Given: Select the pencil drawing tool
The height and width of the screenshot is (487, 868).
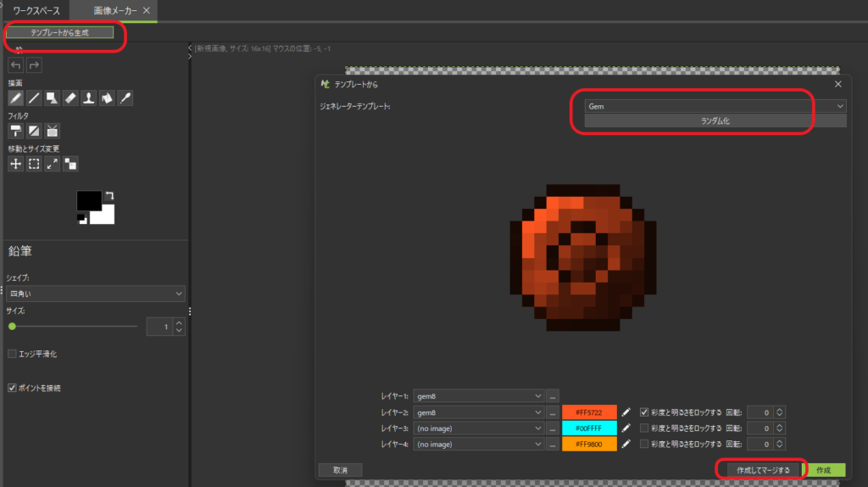Looking at the screenshot, I should 16,99.
